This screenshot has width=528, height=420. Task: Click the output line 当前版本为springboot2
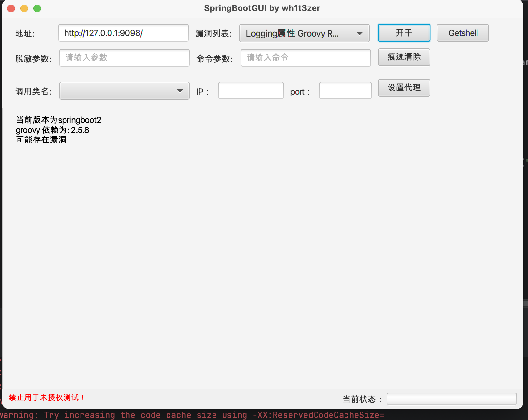click(x=59, y=120)
